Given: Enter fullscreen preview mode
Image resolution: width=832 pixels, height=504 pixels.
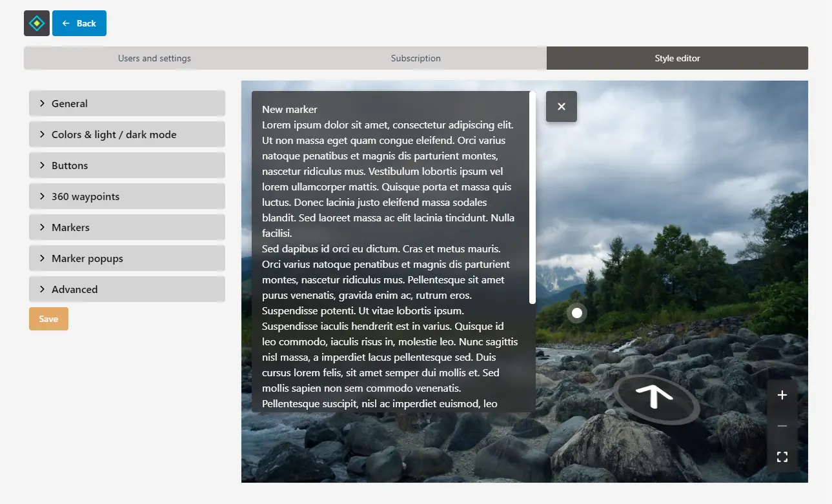Looking at the screenshot, I should (782, 456).
